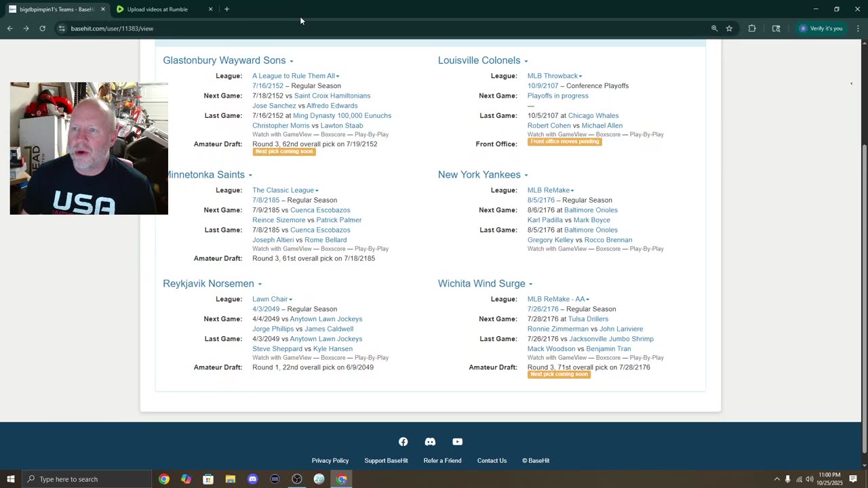The height and width of the screenshot is (488, 868).
Task: Open Windows notification center
Action: click(853, 479)
